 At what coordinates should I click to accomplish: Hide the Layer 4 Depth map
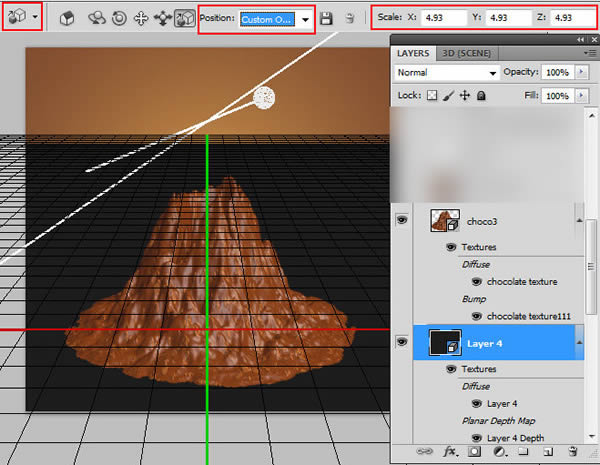[x=476, y=438]
